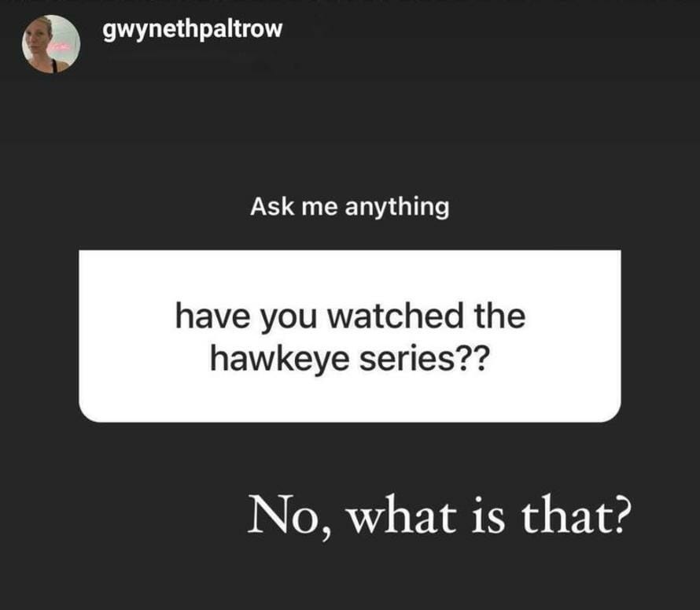Select the word "what" in the reply
The image size is (700, 610).
[402, 514]
